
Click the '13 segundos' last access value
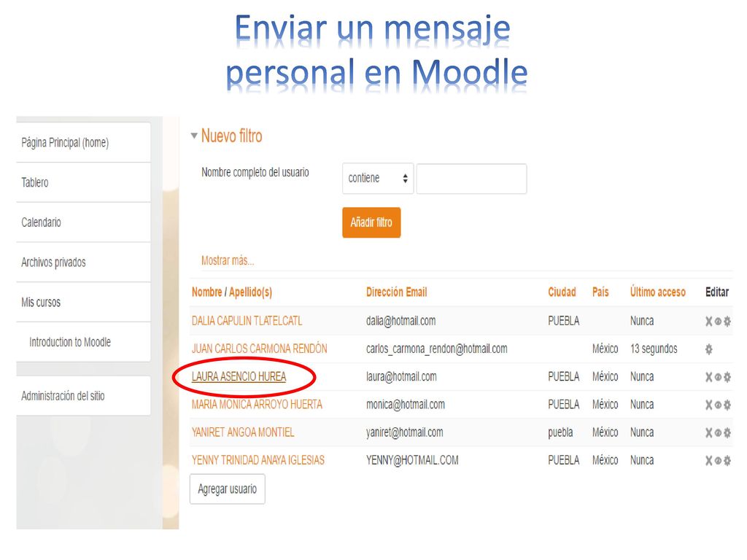point(654,349)
